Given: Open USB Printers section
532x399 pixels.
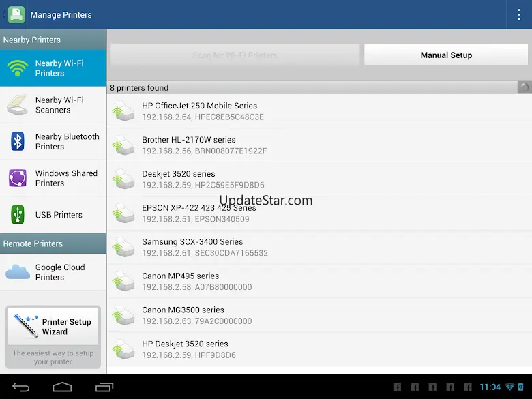Looking at the screenshot, I should [53, 215].
